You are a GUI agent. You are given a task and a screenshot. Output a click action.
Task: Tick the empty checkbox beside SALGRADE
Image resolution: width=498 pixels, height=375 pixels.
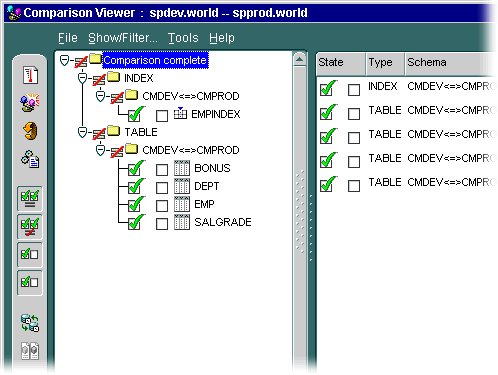click(162, 224)
